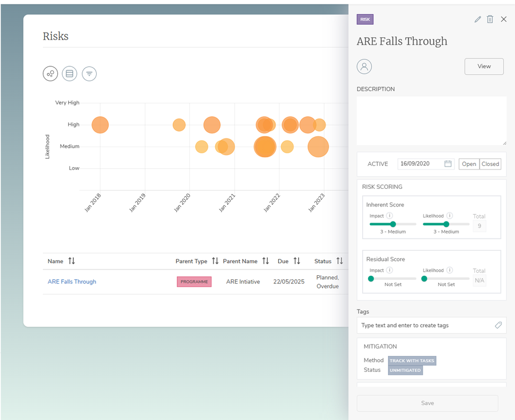This screenshot has width=515, height=420.
Task: Switch to table list view icon
Action: point(69,73)
